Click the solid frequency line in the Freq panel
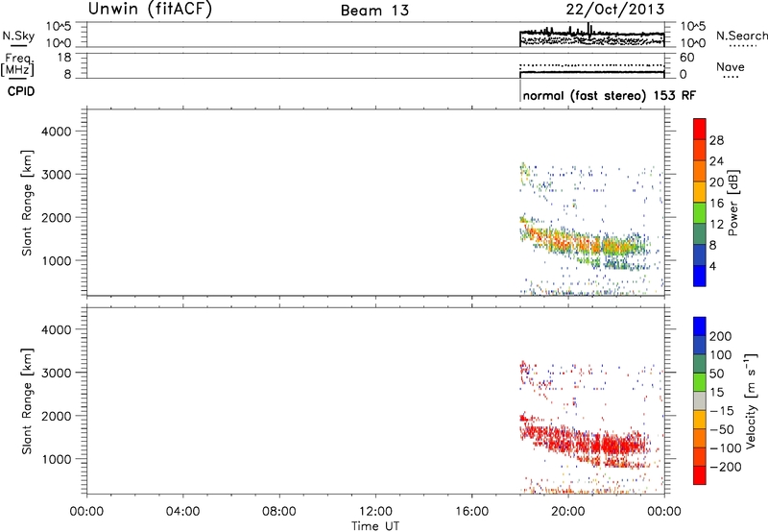Image resolution: width=768 pixels, height=532 pixels. [591, 72]
